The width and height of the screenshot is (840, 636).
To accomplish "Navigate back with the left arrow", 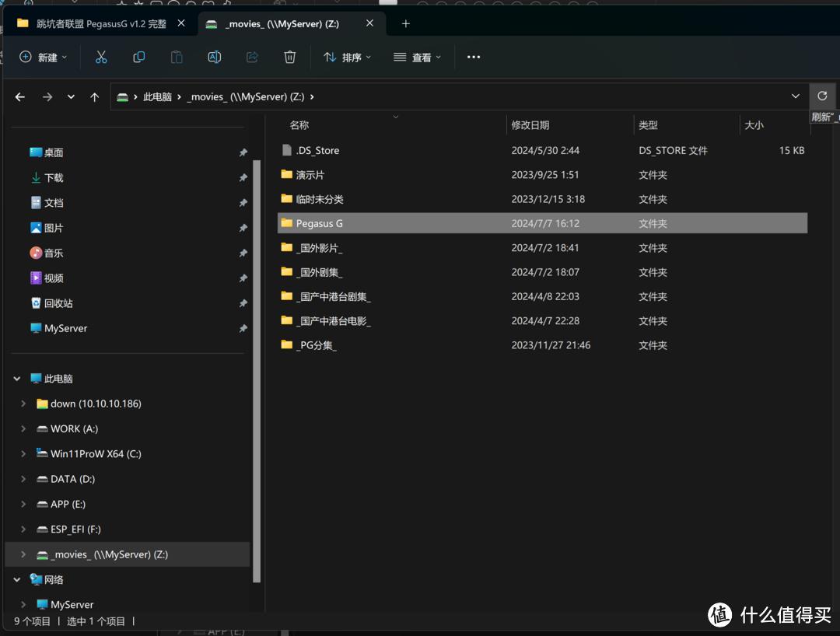I will click(20, 97).
